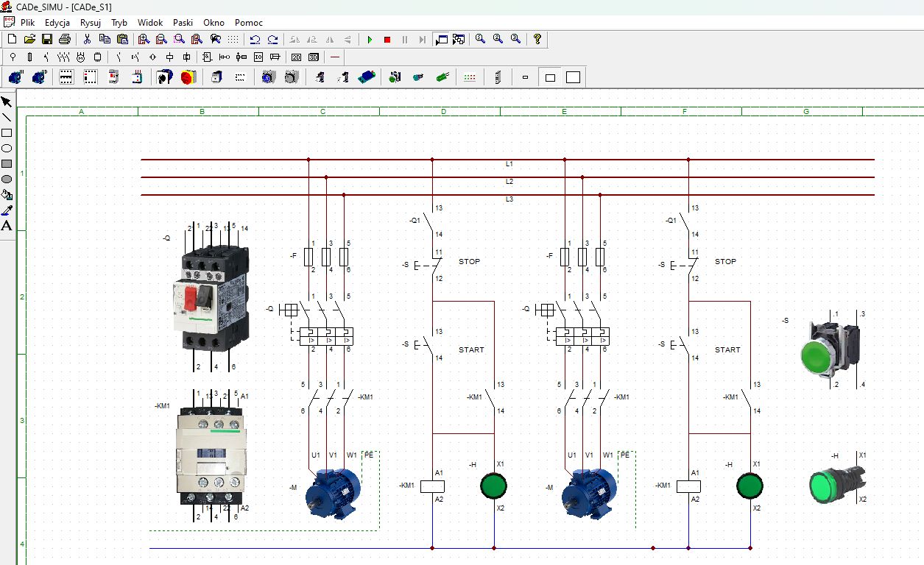Click the print button in toolbar

click(65, 40)
